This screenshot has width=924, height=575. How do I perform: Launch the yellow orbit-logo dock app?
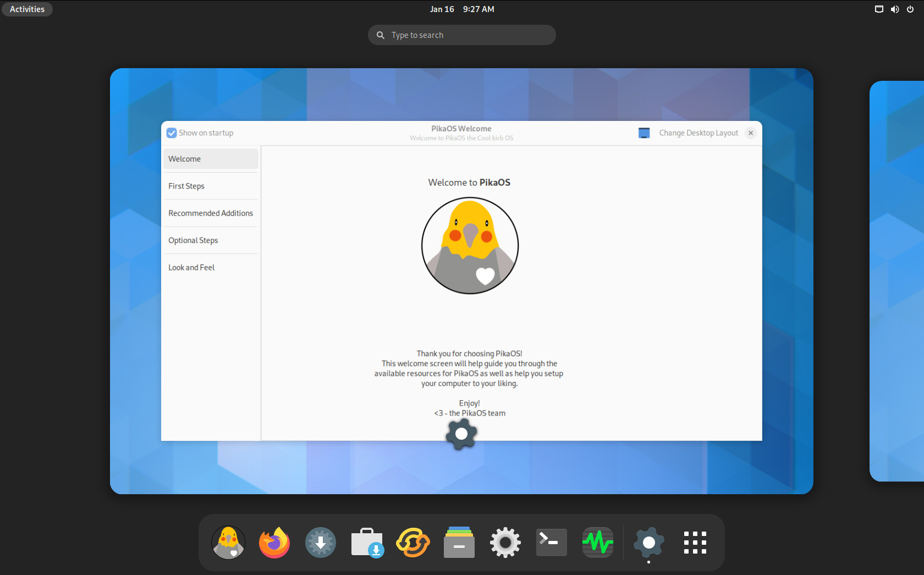[x=413, y=543]
